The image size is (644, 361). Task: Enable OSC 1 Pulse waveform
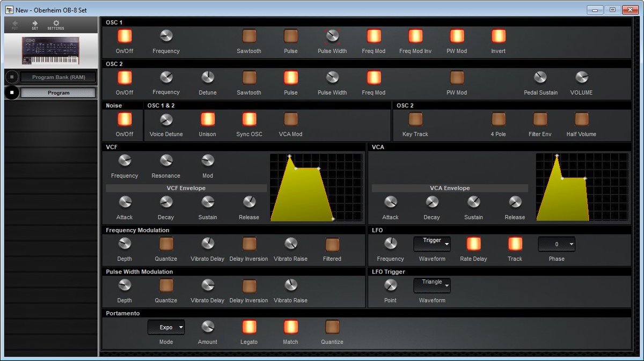click(x=291, y=36)
